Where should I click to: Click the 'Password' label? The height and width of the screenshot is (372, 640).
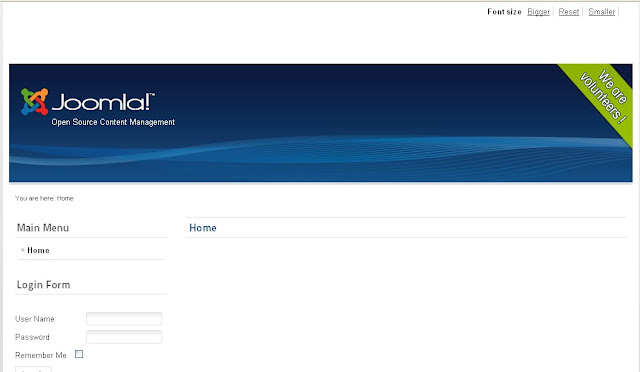tap(32, 337)
